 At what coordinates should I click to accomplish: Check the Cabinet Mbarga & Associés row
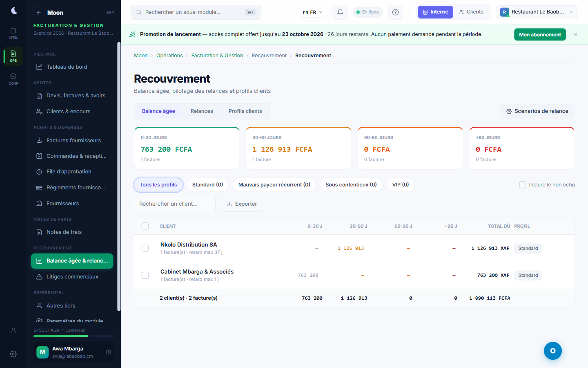click(145, 275)
